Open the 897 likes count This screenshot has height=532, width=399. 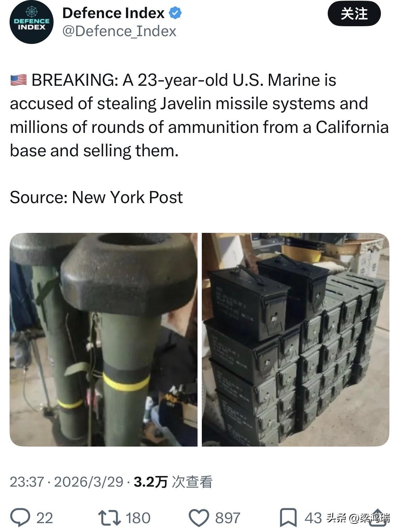(x=228, y=518)
